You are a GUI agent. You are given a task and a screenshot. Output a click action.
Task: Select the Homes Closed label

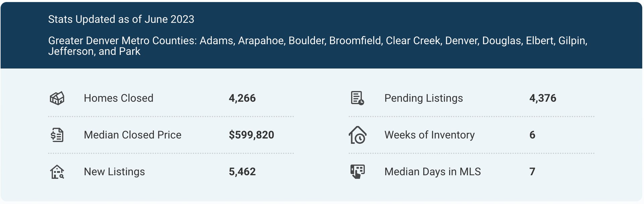click(118, 98)
